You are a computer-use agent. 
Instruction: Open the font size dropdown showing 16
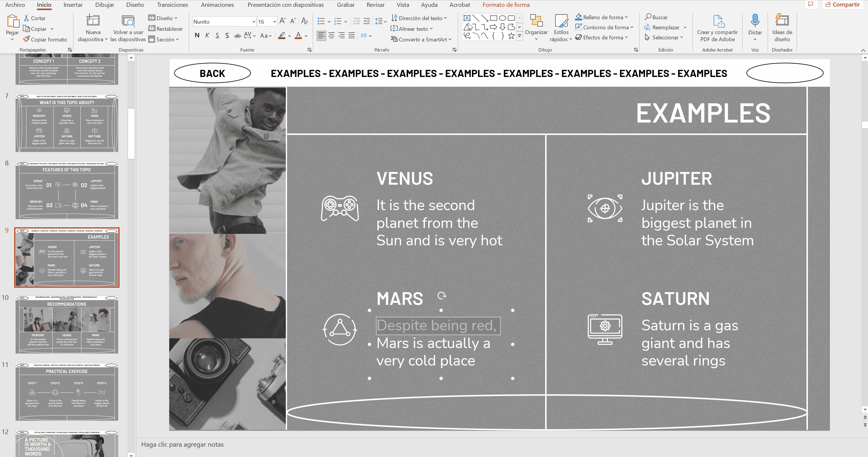pos(274,22)
